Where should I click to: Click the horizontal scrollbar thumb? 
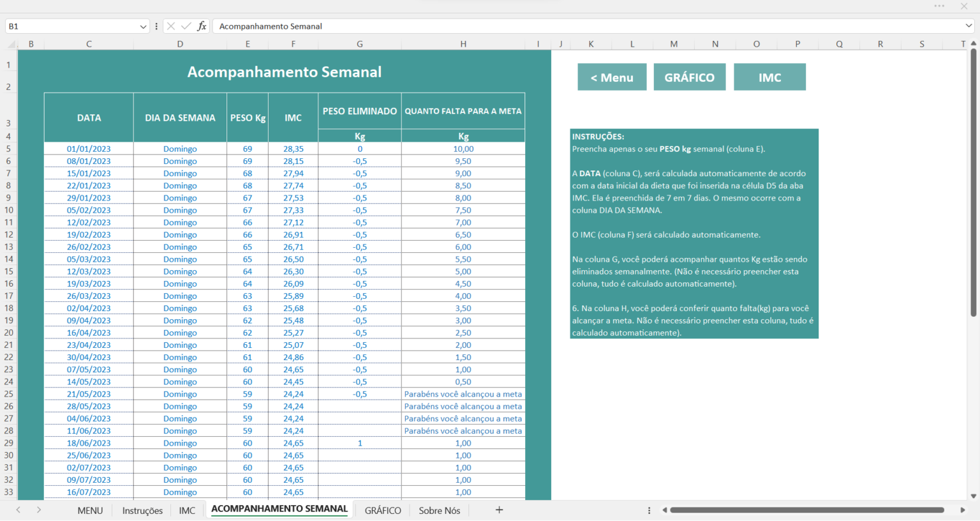pyautogui.click(x=807, y=510)
